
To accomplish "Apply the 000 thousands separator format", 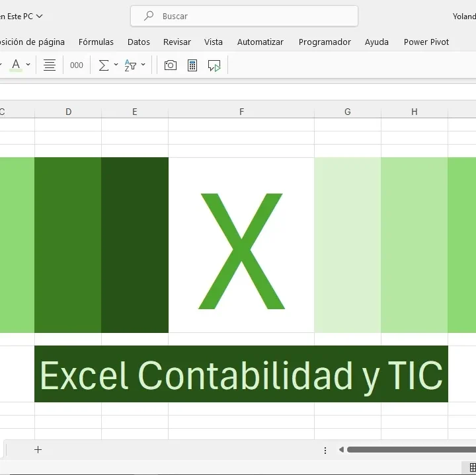I will coord(77,65).
